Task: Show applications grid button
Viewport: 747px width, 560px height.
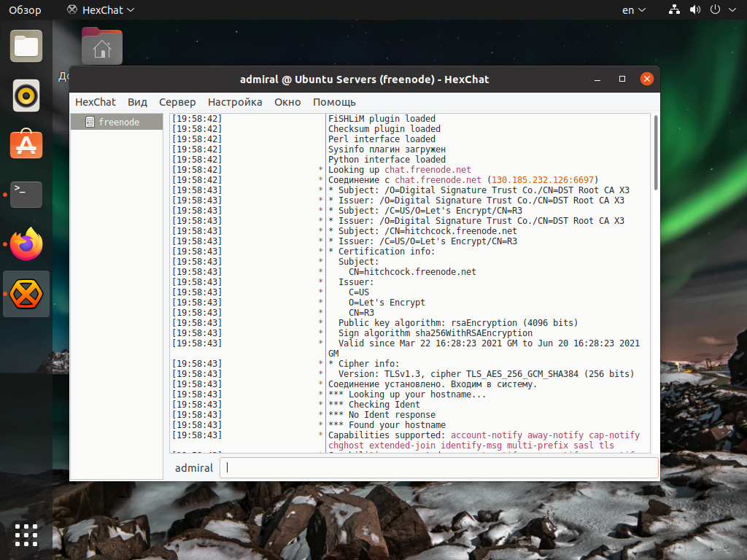Action: (26, 534)
